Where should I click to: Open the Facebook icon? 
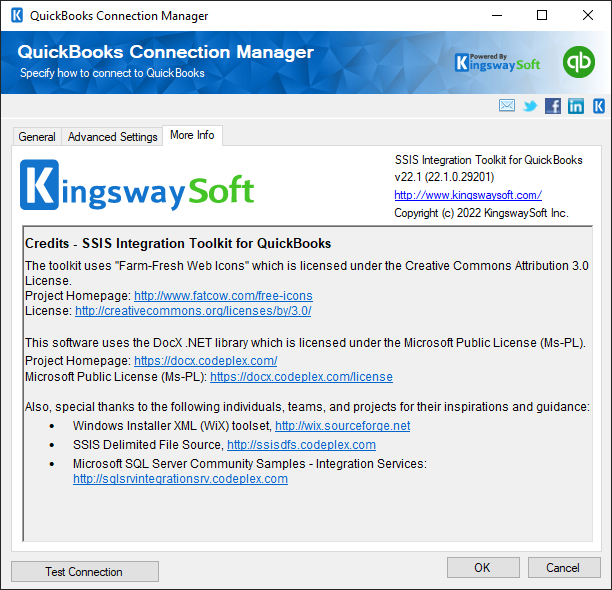tap(553, 106)
